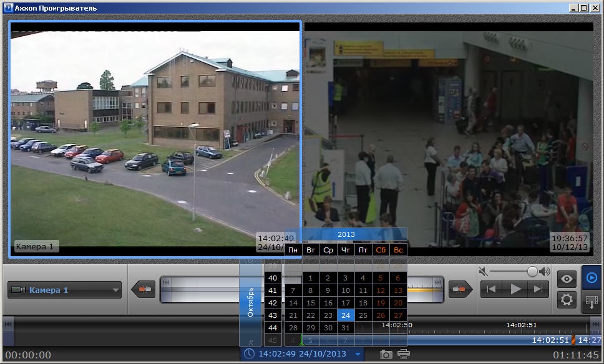Screen dimensions: 604x364
Task: Click the export download arrow icon
Action: pos(591,302)
